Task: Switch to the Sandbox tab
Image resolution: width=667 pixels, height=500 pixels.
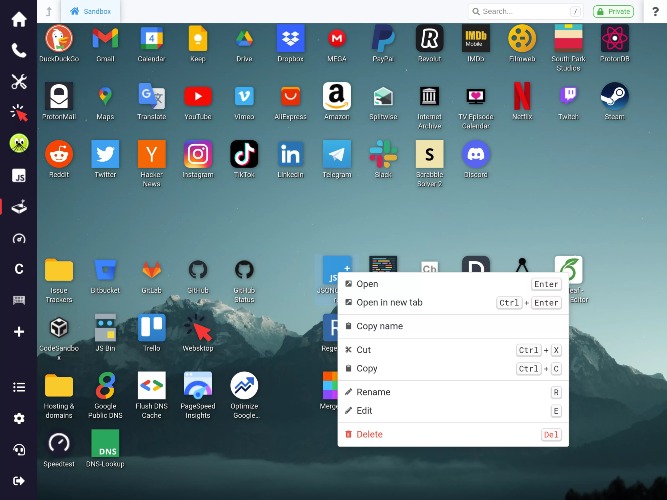Action: pos(91,11)
